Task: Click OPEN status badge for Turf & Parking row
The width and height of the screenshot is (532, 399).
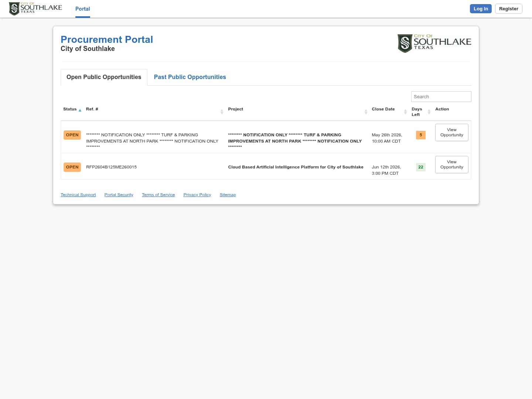Action: (72, 135)
